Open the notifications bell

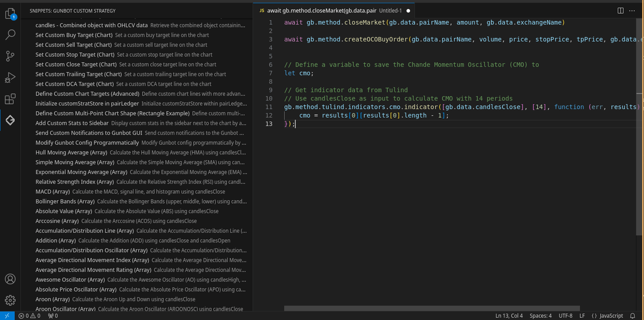[633, 315]
